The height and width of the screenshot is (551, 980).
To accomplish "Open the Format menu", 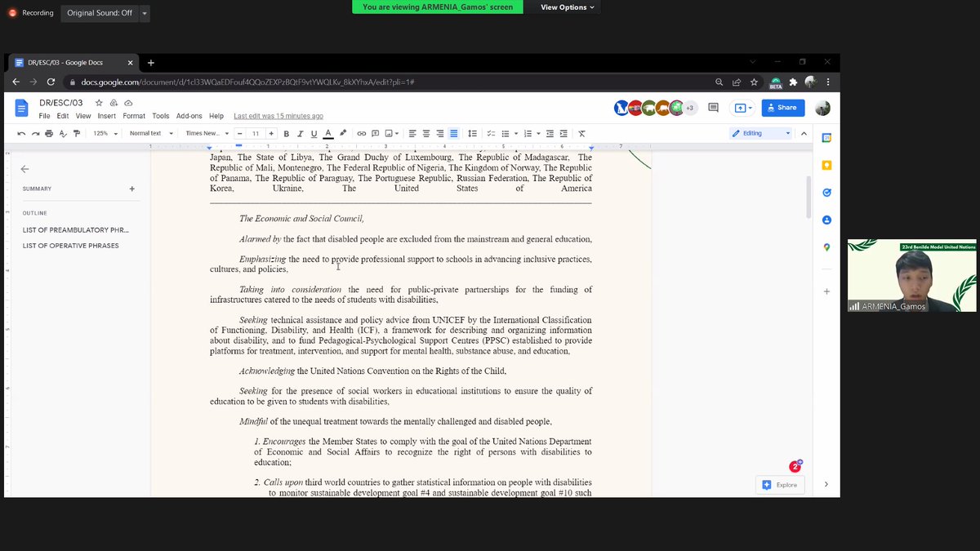I will [134, 116].
